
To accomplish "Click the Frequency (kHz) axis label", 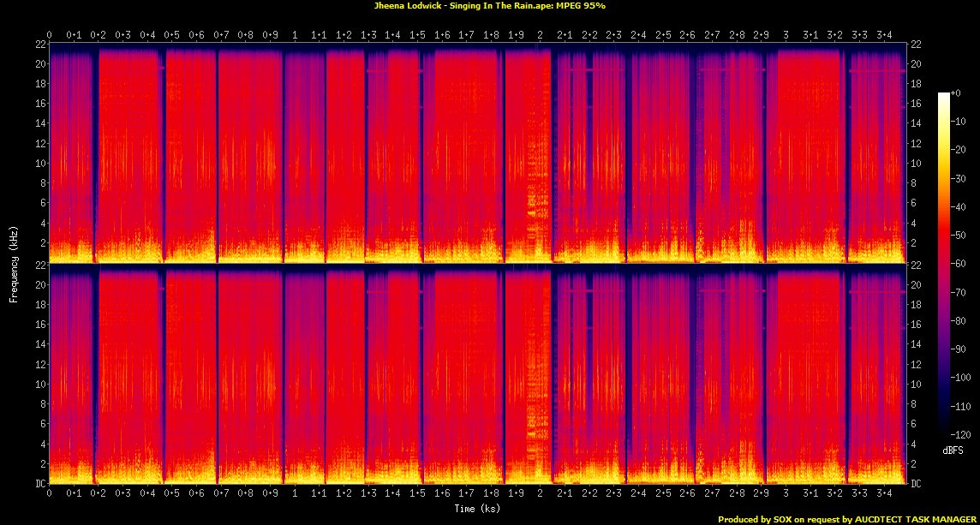I will [x=14, y=263].
